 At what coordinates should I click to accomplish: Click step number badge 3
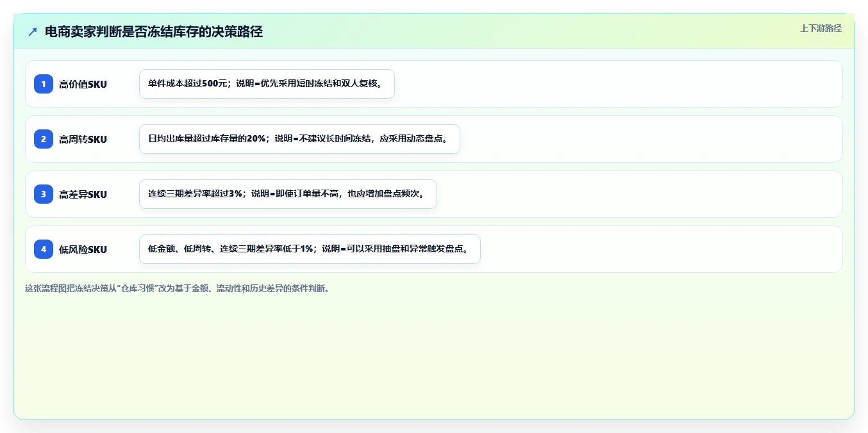[x=44, y=194]
